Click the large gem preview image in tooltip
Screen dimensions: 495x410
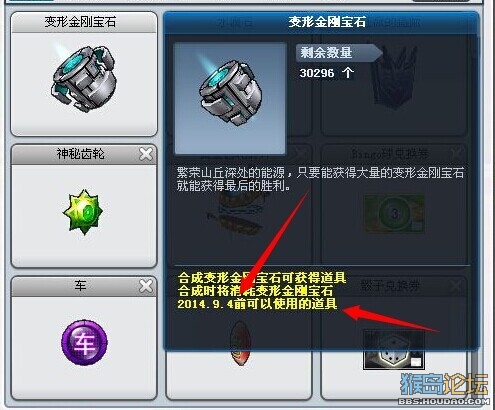pyautogui.click(x=230, y=99)
